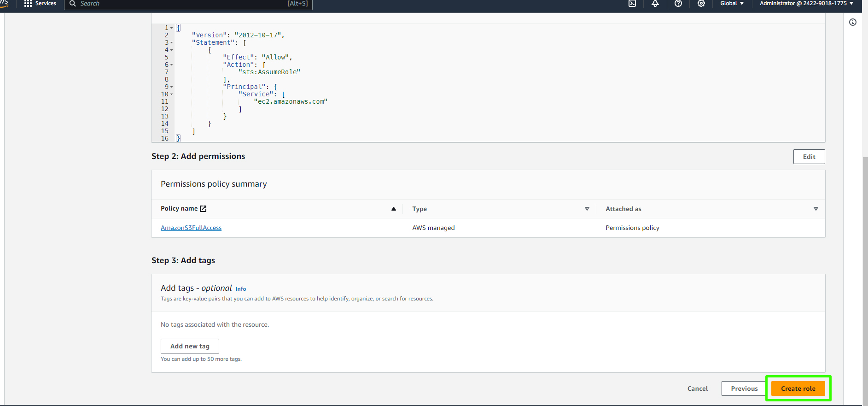Click line number 16 in the editor gutter
868x406 pixels.
[165, 139]
